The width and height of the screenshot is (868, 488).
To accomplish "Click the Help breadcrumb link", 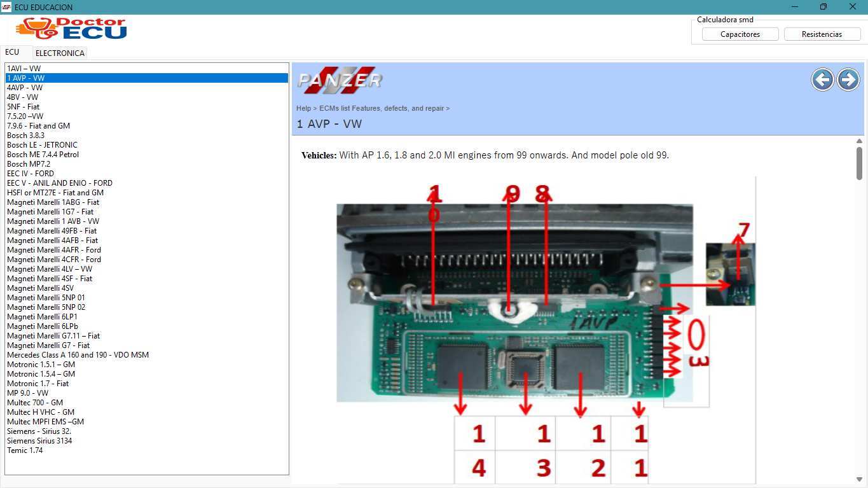I will pyautogui.click(x=303, y=108).
